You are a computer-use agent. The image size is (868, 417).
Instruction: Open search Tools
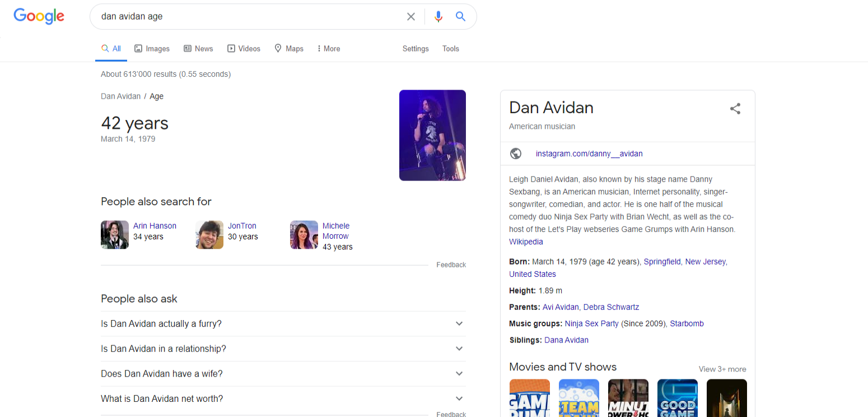[x=451, y=49]
